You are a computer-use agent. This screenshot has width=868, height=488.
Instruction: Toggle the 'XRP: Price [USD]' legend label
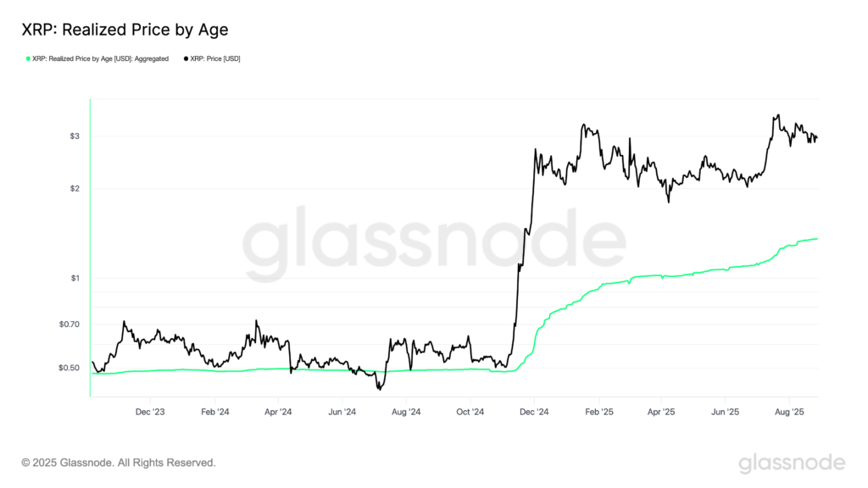[215, 58]
